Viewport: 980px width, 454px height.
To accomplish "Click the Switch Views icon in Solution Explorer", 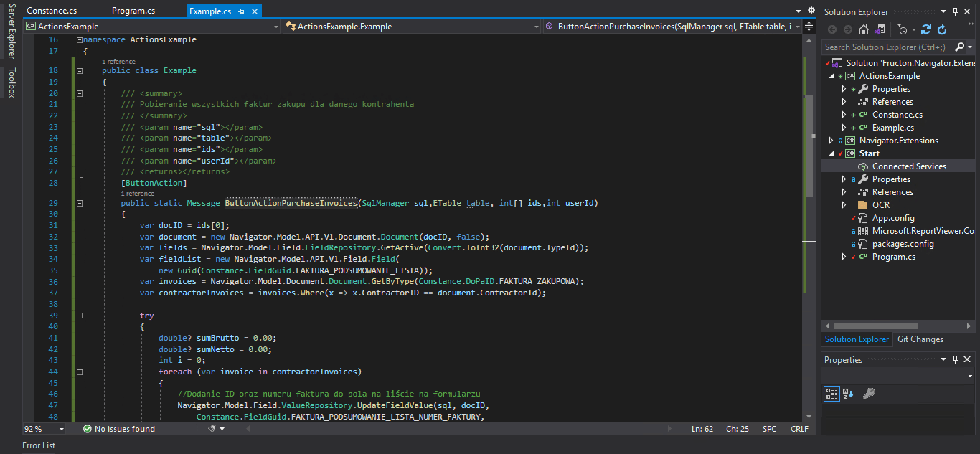I will point(879,29).
